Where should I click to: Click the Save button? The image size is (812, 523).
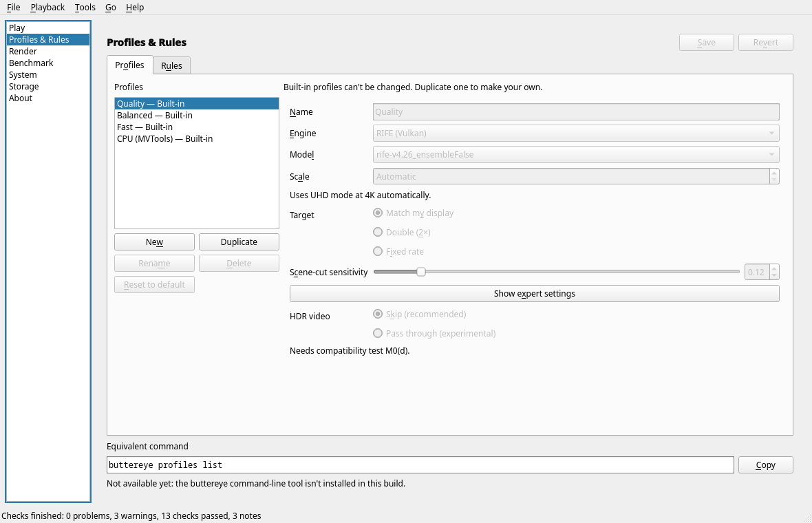(706, 43)
